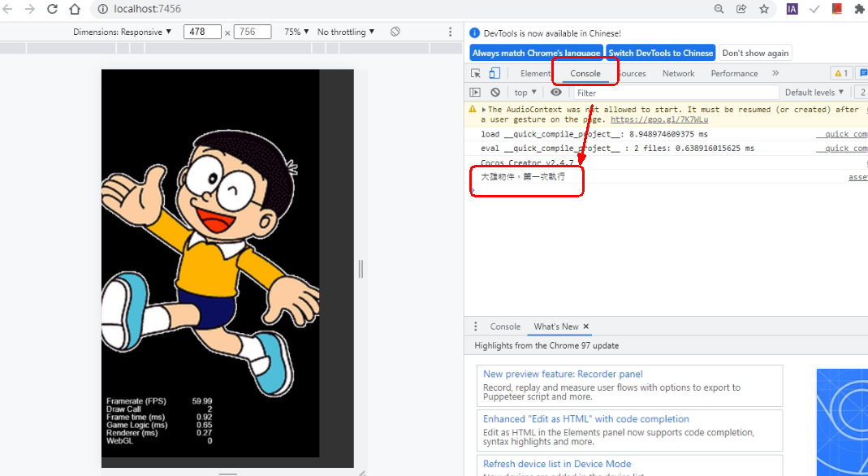Image resolution: width=868 pixels, height=476 pixels.
Task: Clear the console output
Action: pos(495,93)
